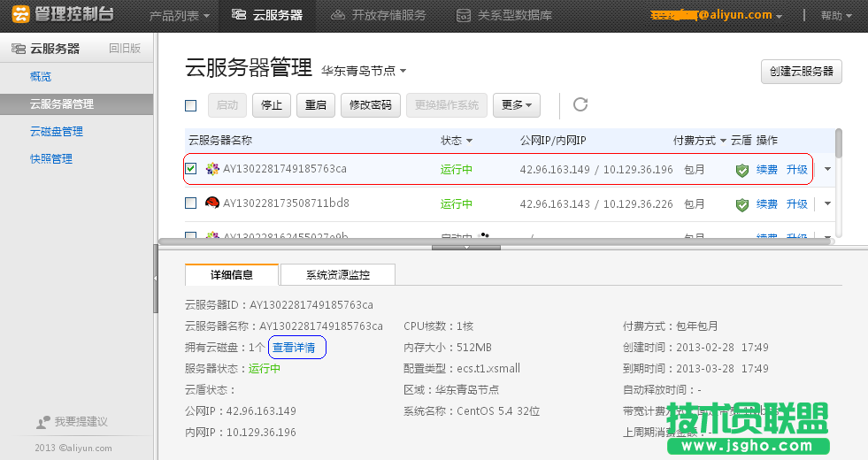
Task: Check the AY130228173508711bd8 server checkbox
Action: pos(191,203)
